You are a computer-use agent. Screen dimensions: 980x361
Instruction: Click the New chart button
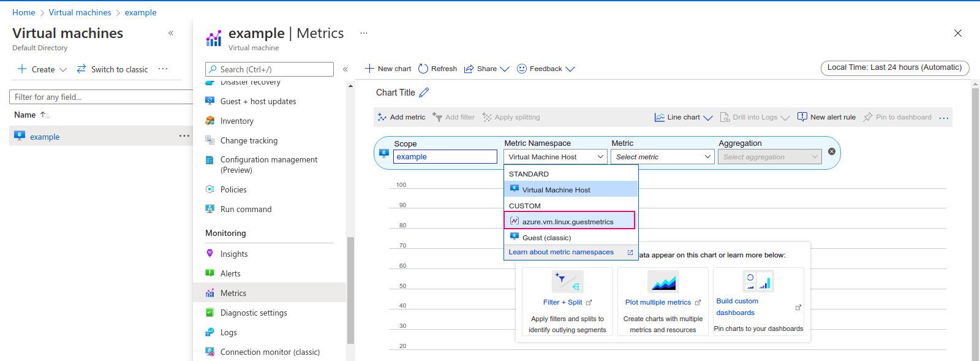point(388,69)
